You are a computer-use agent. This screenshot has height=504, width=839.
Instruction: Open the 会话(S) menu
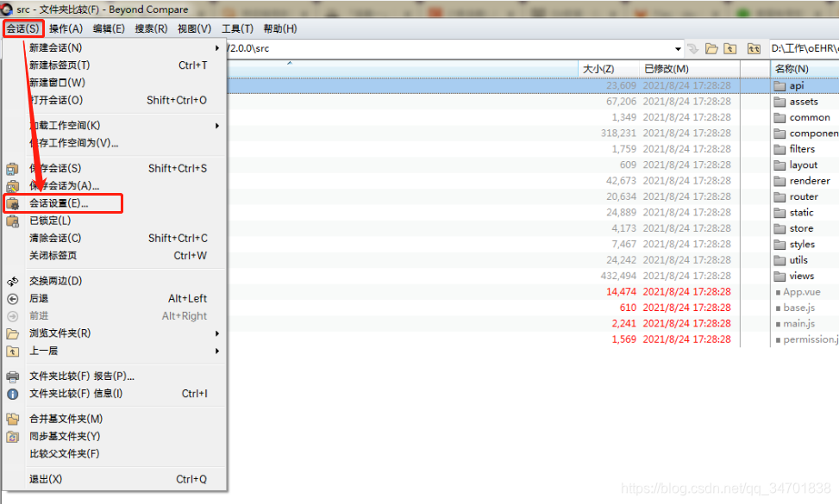(23, 28)
